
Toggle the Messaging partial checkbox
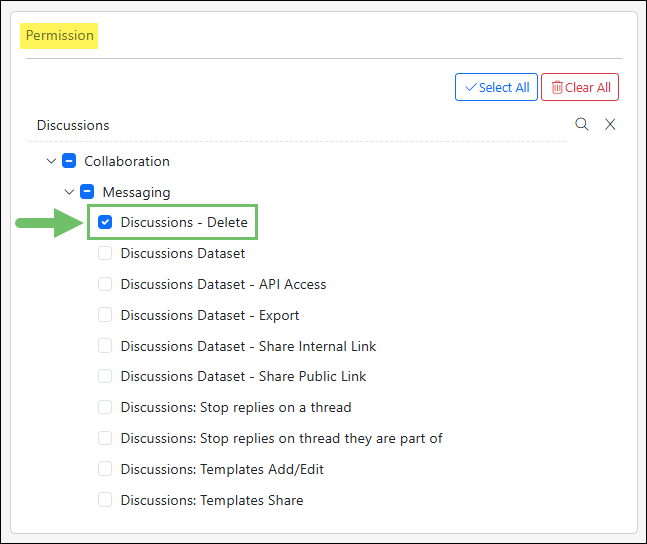click(87, 192)
